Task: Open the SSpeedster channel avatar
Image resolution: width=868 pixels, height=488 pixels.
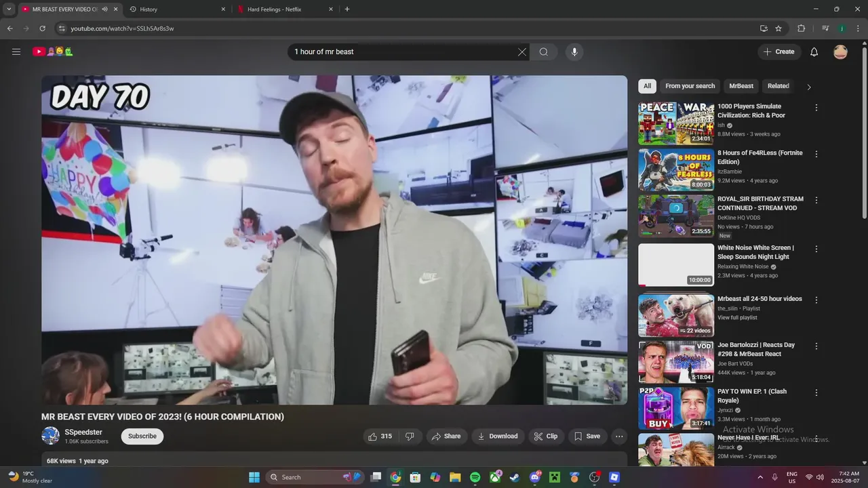Action: pos(50,436)
